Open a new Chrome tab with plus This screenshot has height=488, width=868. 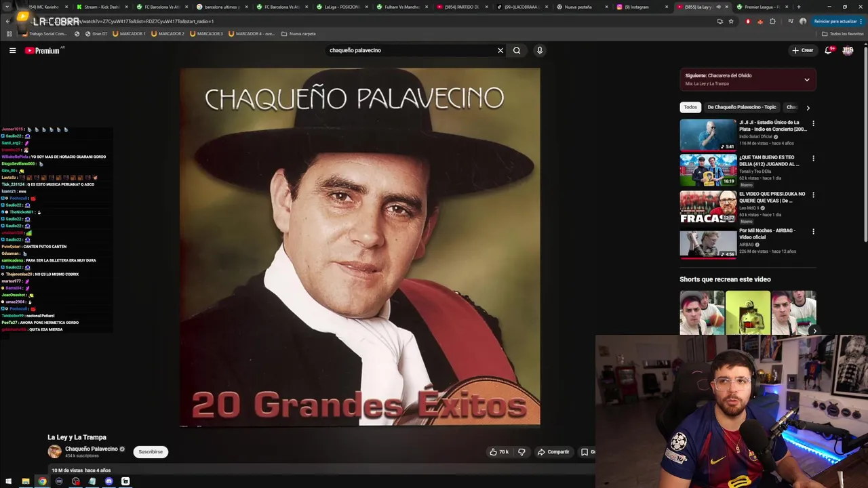pyautogui.click(x=798, y=7)
